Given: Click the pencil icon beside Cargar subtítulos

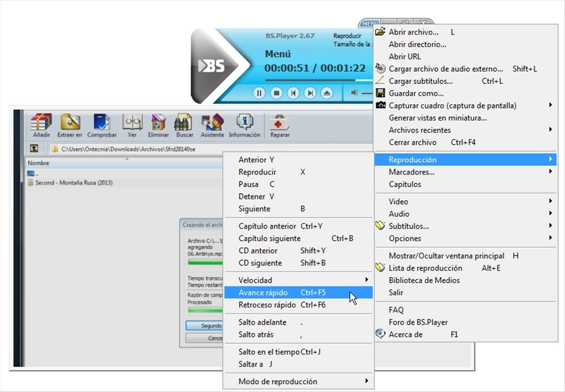Looking at the screenshot, I should point(380,81).
